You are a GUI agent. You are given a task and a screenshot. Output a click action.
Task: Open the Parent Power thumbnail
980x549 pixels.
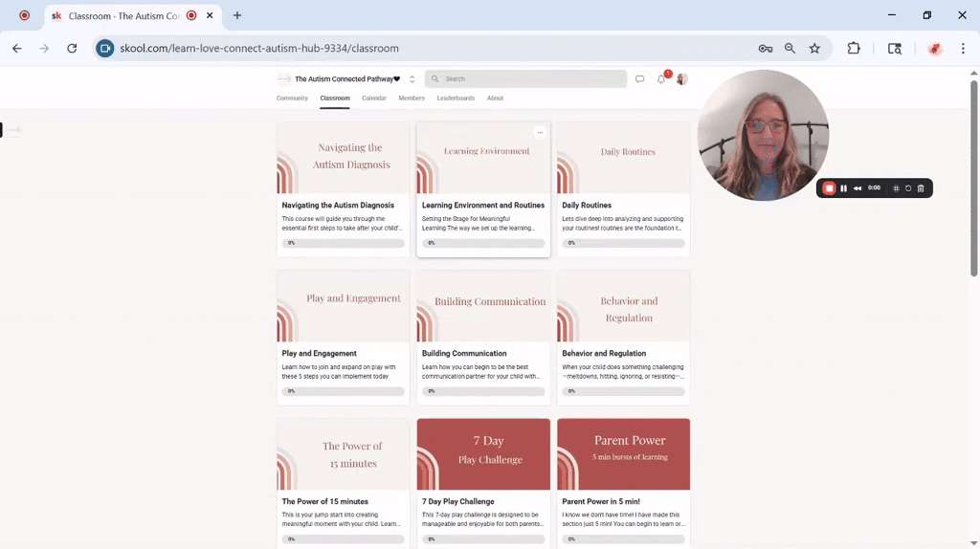point(623,454)
